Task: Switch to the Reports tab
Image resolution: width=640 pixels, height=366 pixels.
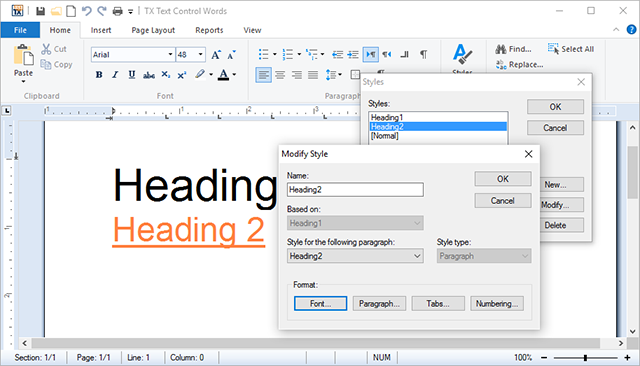Action: point(209,30)
